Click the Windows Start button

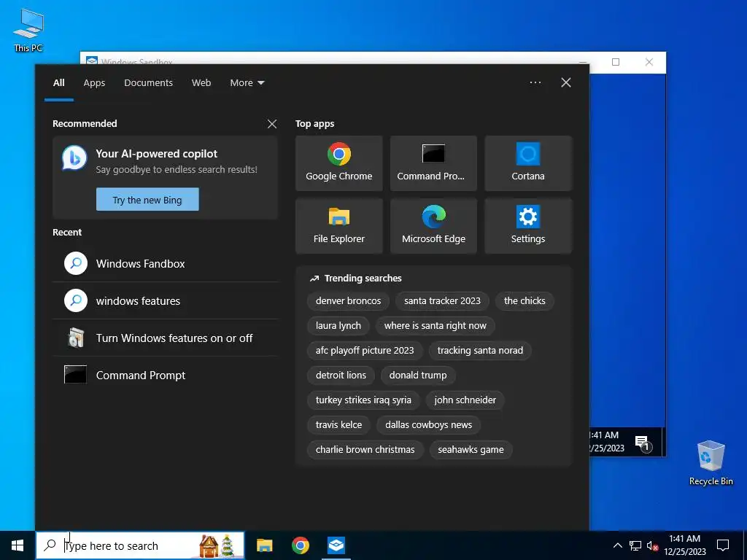click(x=18, y=545)
